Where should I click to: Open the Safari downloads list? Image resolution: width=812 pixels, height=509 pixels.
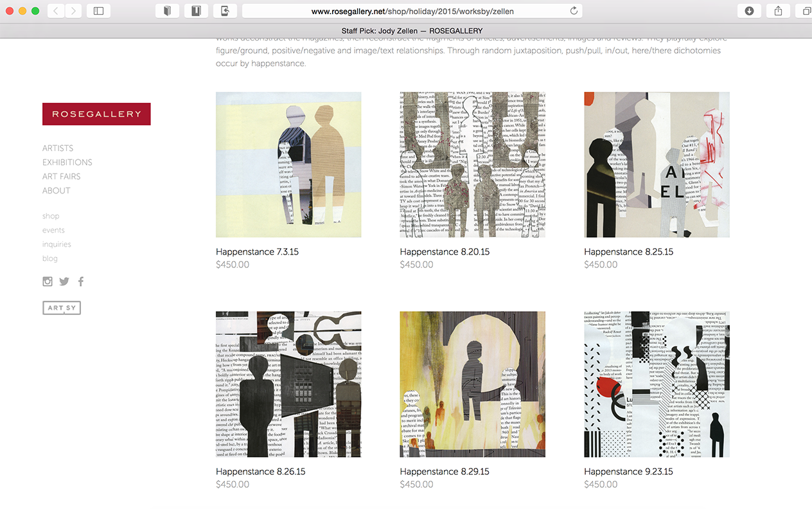click(x=750, y=11)
